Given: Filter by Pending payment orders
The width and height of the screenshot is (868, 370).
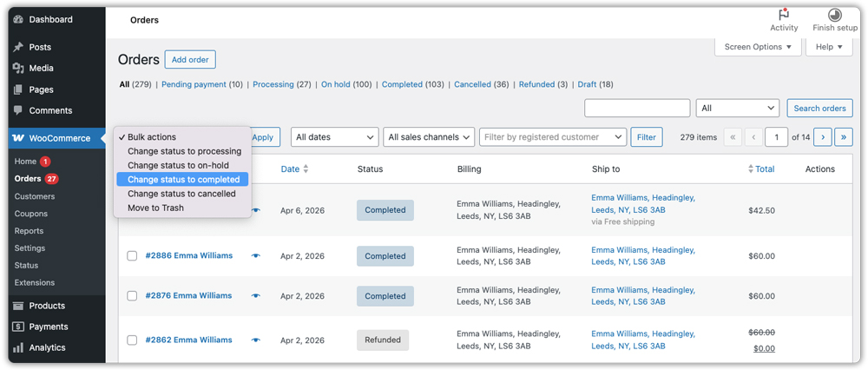Looking at the screenshot, I should [194, 85].
